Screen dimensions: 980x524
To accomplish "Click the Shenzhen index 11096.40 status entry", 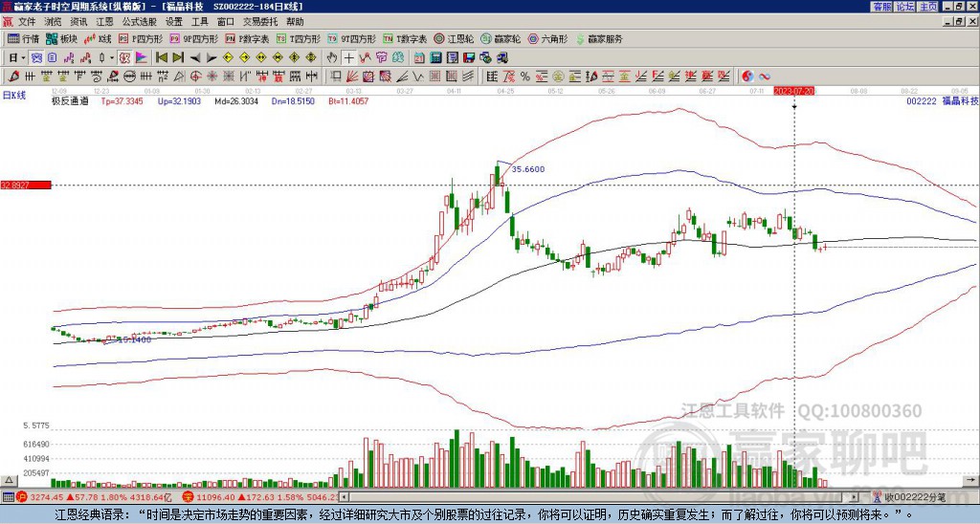I will (261, 497).
